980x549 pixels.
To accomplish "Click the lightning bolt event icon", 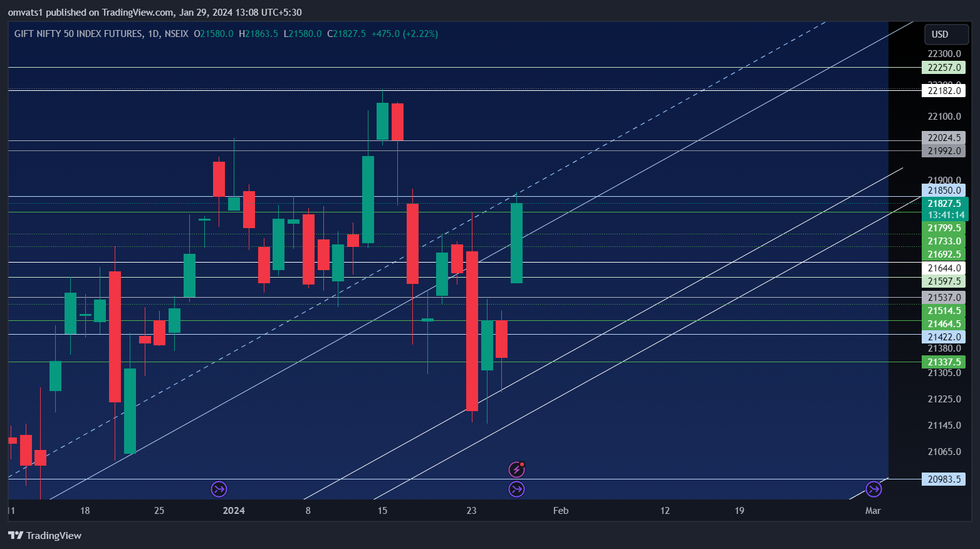I will (x=516, y=469).
